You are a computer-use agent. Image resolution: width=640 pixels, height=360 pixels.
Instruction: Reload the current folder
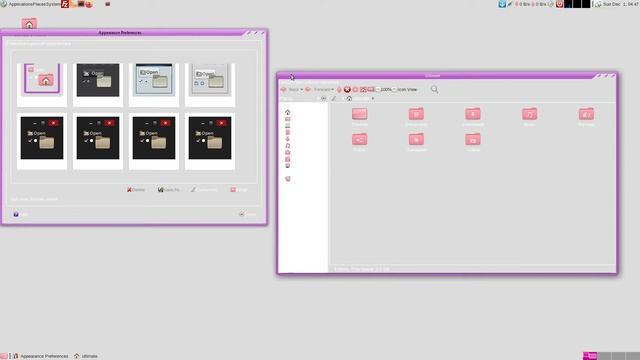tap(355, 89)
